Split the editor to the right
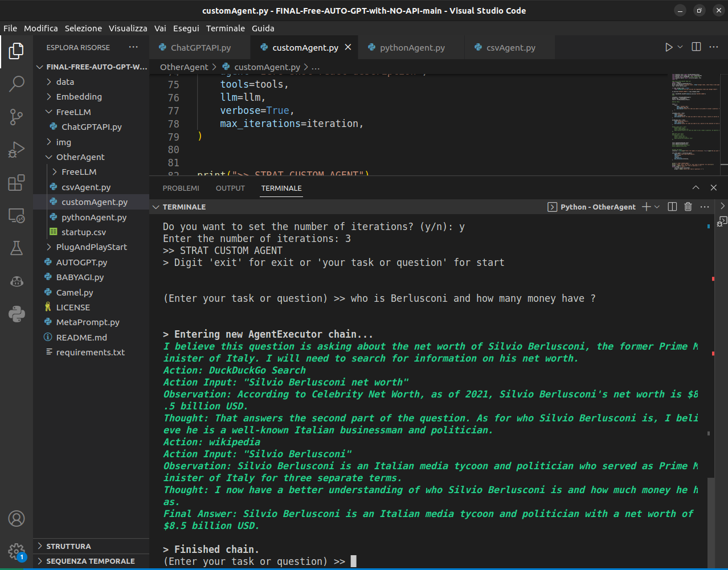This screenshot has width=728, height=570. [696, 47]
